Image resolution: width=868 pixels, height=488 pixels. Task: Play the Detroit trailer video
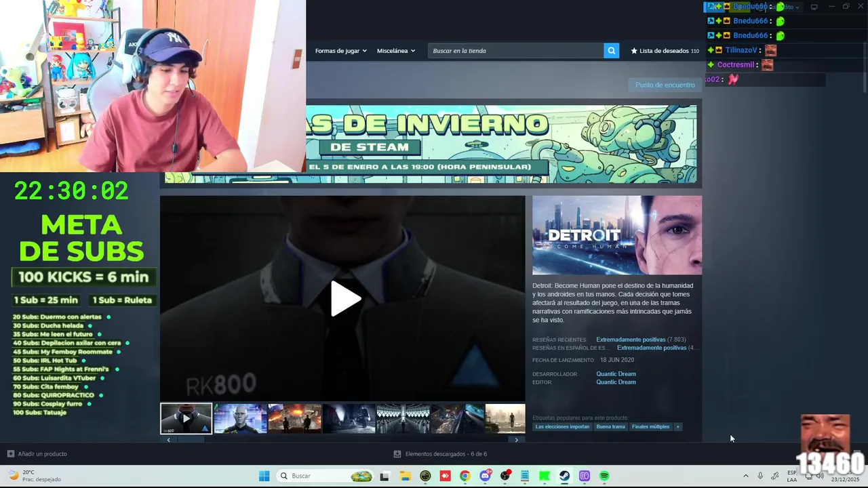[345, 298]
